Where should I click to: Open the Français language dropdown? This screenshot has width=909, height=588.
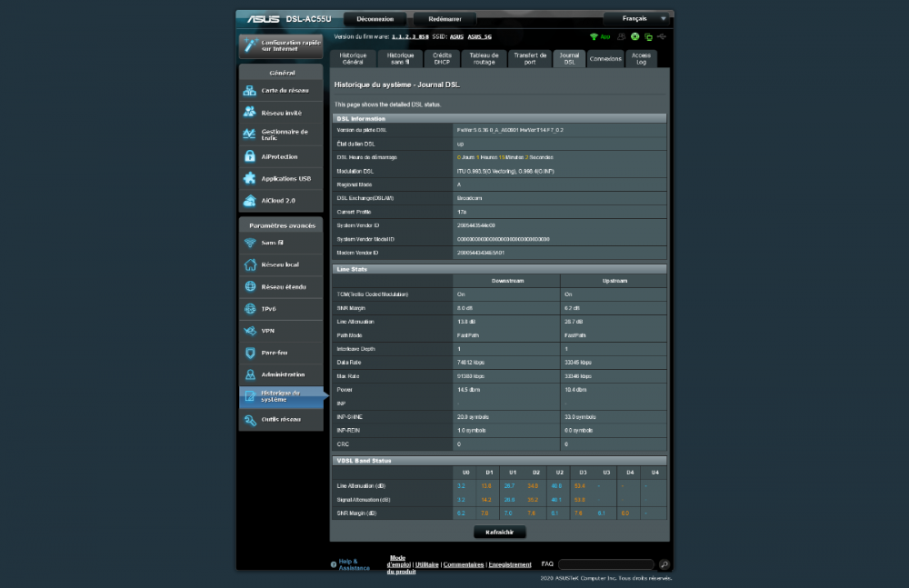pos(636,17)
